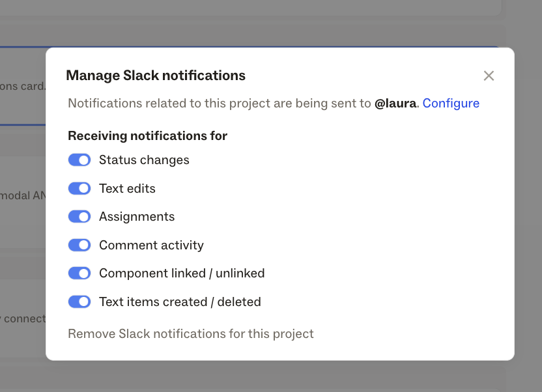The image size is (542, 392).
Task: Switch off Comment activity toggle
Action: coord(79,245)
